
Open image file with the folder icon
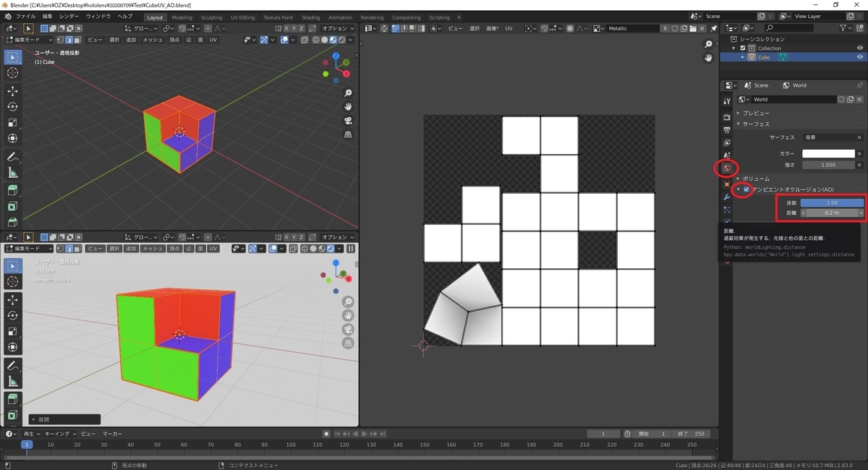click(x=694, y=28)
